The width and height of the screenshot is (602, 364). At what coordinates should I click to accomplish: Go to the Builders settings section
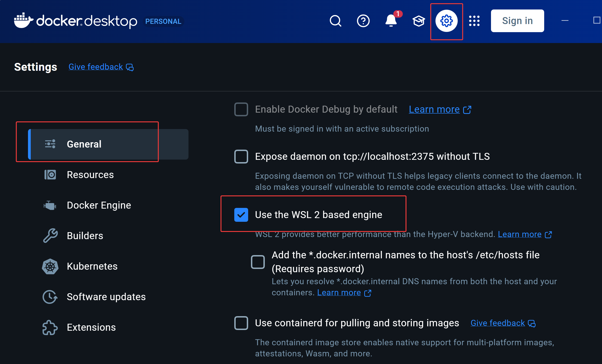pyautogui.click(x=108, y=236)
